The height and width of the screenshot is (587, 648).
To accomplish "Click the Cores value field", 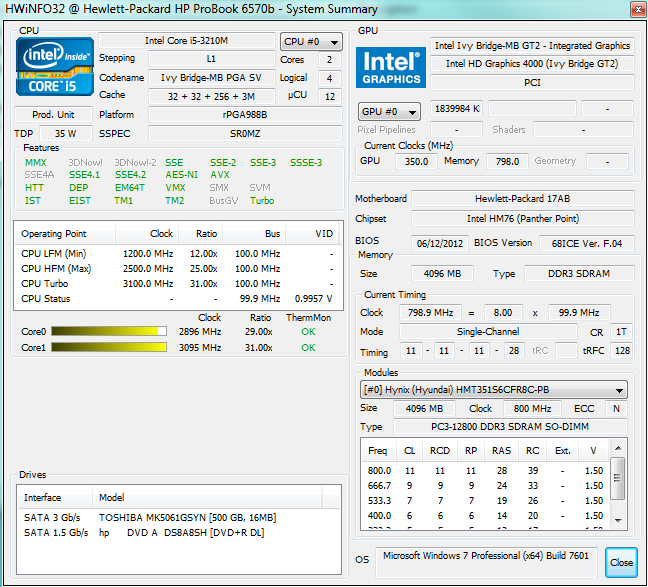I will pyautogui.click(x=330, y=60).
